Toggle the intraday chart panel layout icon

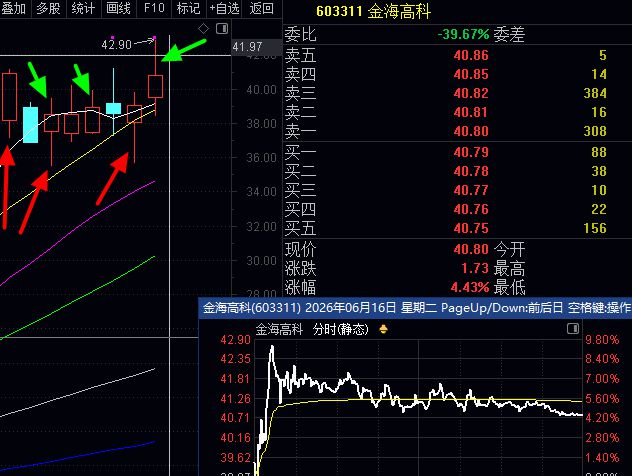coord(573,328)
